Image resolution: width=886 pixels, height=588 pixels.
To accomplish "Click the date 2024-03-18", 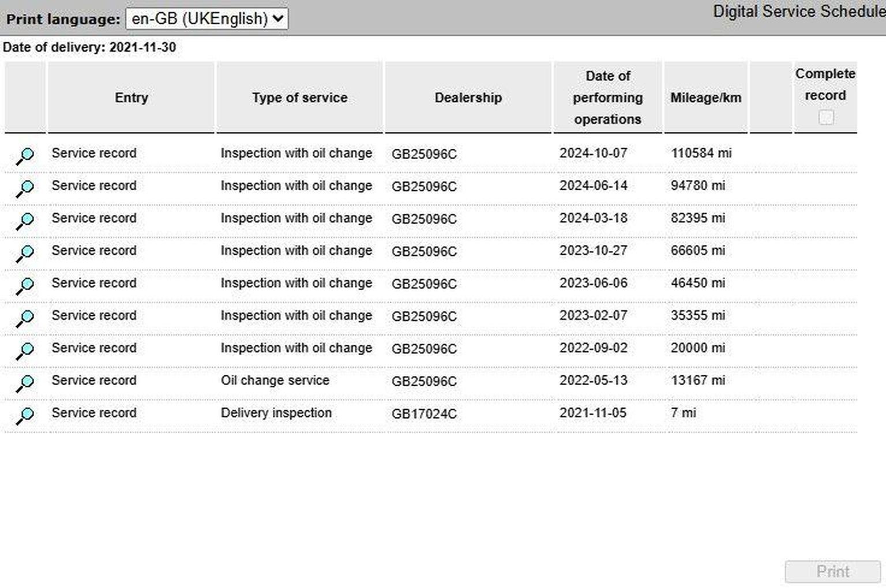I will pos(593,218).
